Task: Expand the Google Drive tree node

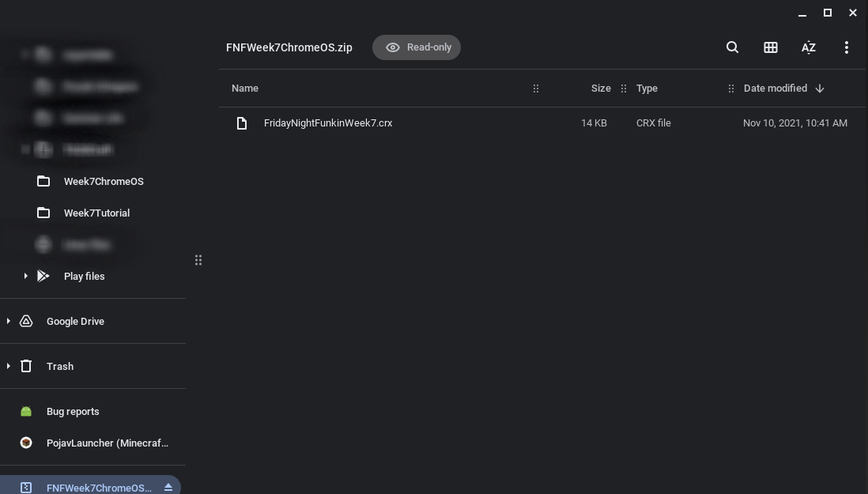Action: (x=9, y=322)
